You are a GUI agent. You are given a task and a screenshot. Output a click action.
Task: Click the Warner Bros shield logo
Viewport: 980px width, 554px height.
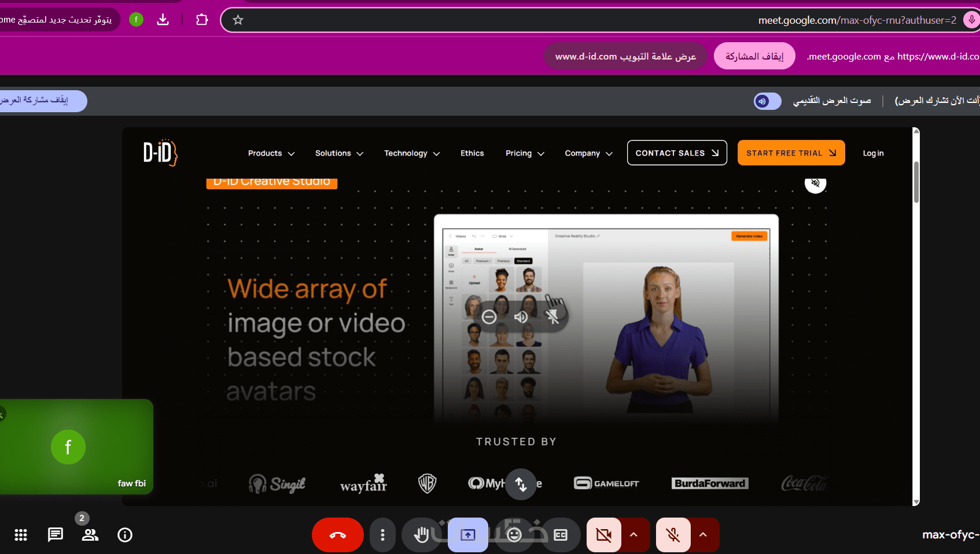(428, 483)
